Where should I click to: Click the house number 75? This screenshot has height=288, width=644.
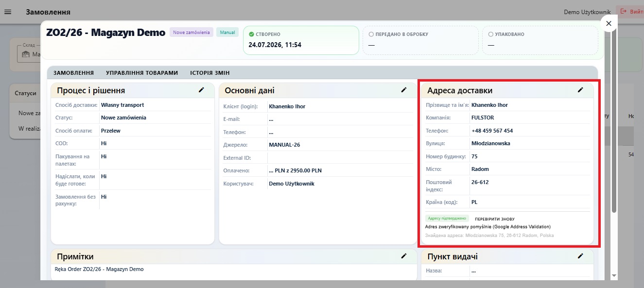click(474, 156)
